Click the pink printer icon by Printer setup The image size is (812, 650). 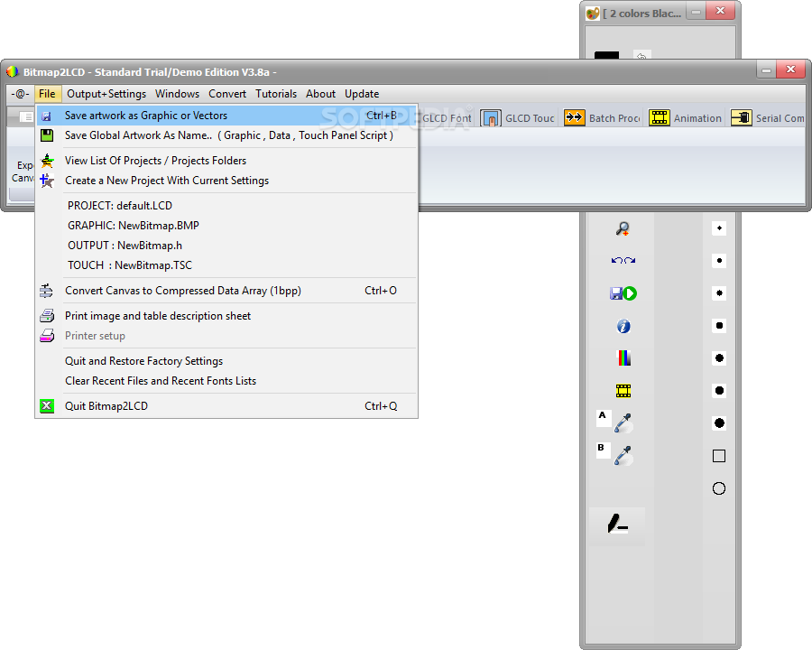click(47, 336)
